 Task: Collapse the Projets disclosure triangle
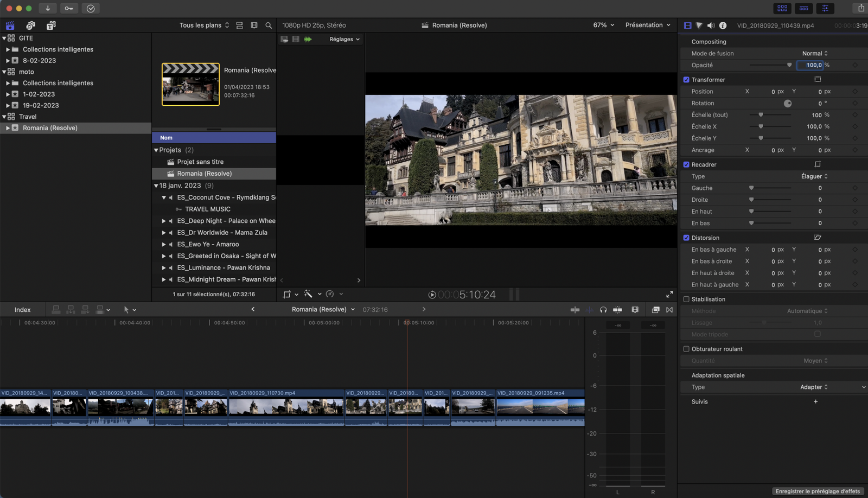(x=156, y=150)
